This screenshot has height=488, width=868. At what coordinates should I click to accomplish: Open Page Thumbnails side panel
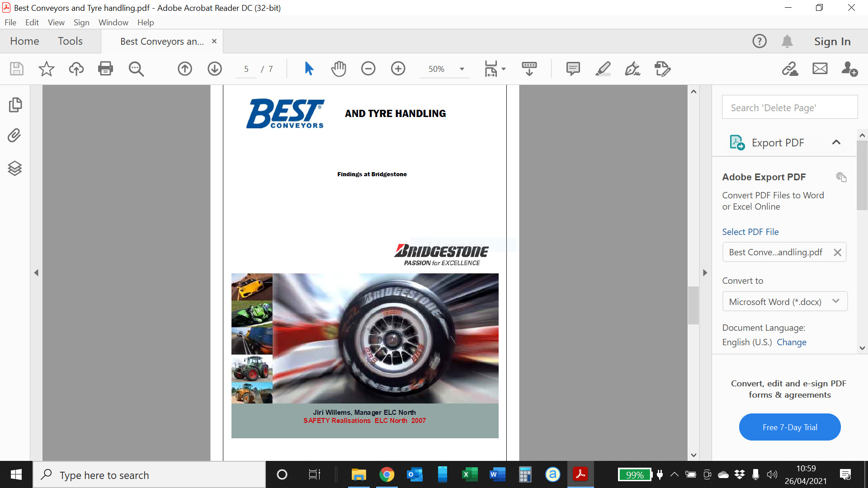[x=15, y=105]
